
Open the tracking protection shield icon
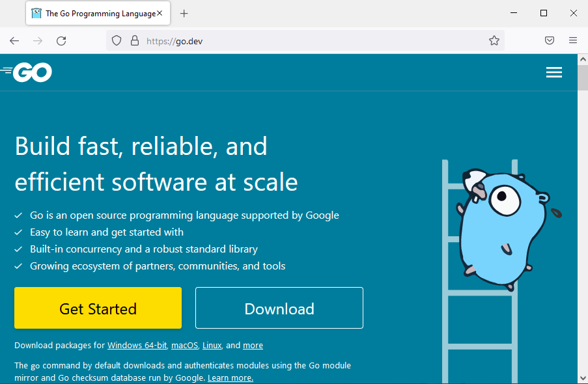[117, 40]
